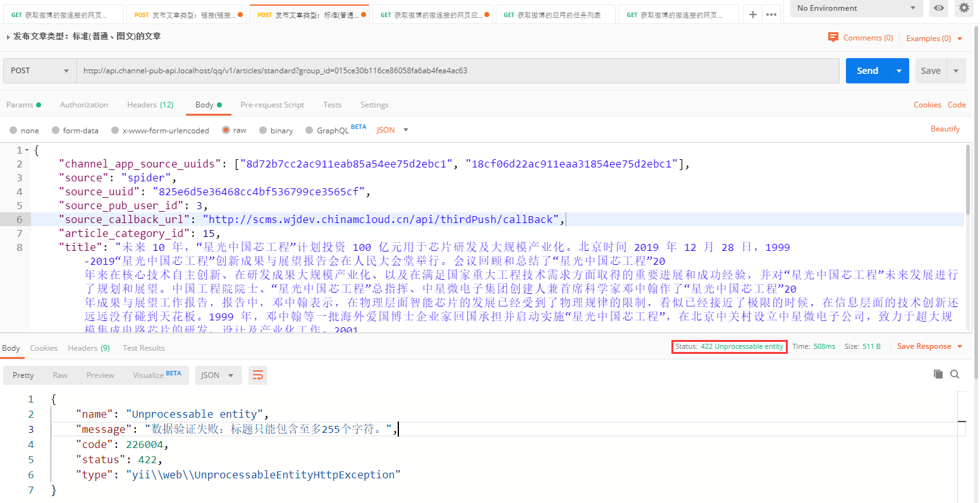Expand the No Environment dropdown

856,8
